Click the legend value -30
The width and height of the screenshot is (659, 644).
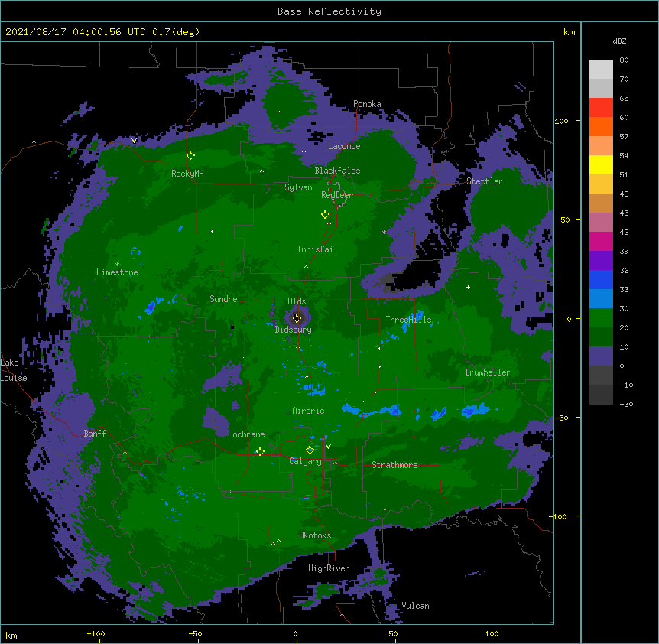(x=626, y=404)
